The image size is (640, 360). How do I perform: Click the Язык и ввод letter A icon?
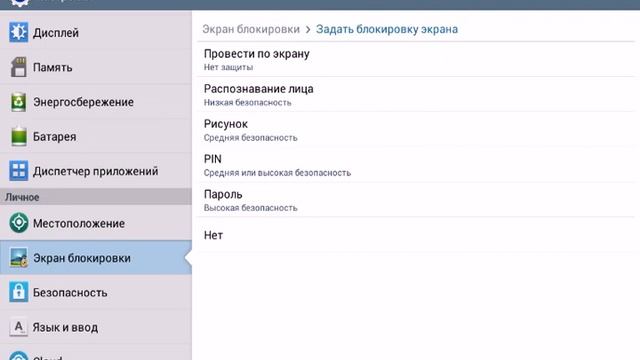click(x=18, y=327)
